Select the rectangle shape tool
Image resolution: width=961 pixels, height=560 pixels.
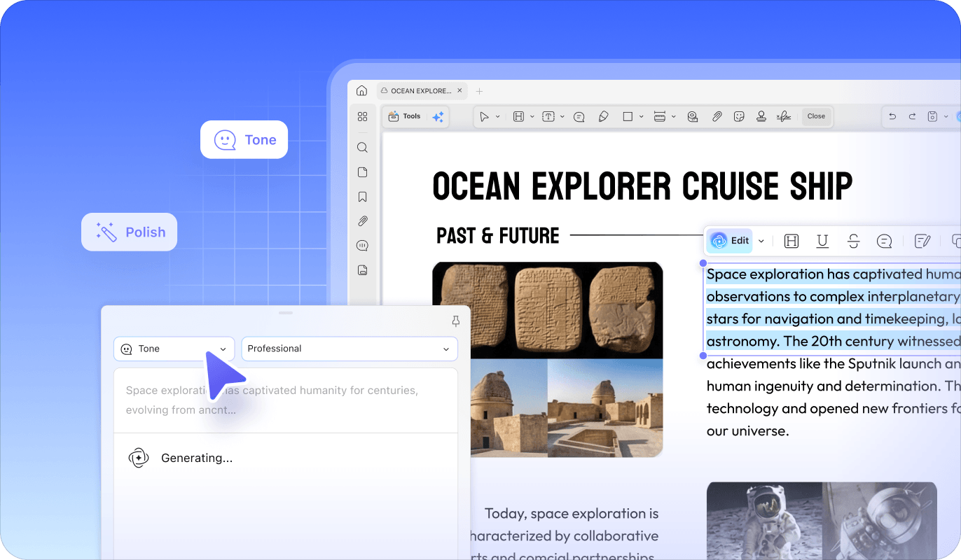pos(628,117)
